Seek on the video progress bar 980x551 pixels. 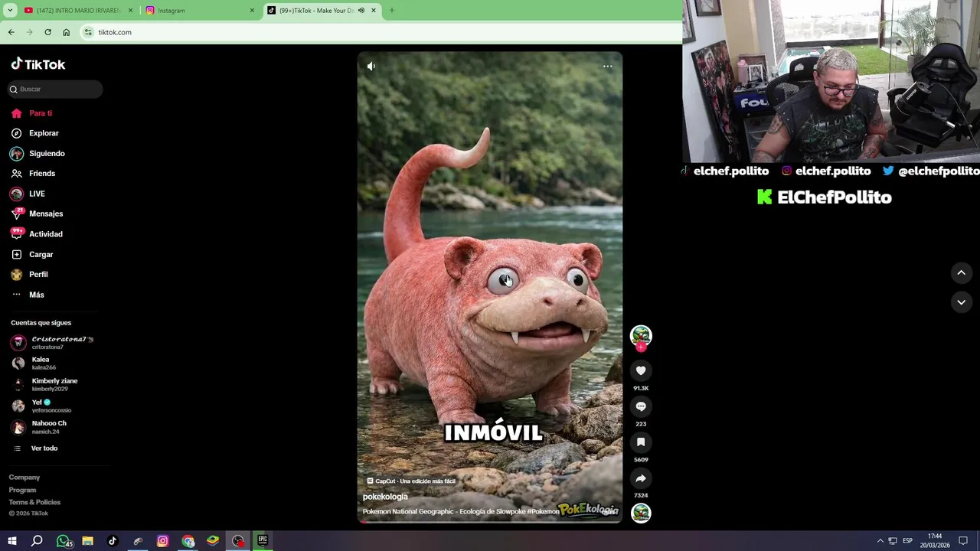point(490,523)
